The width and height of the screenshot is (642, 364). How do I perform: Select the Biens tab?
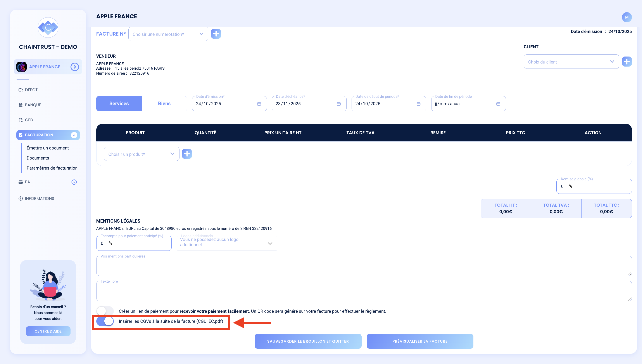click(164, 103)
